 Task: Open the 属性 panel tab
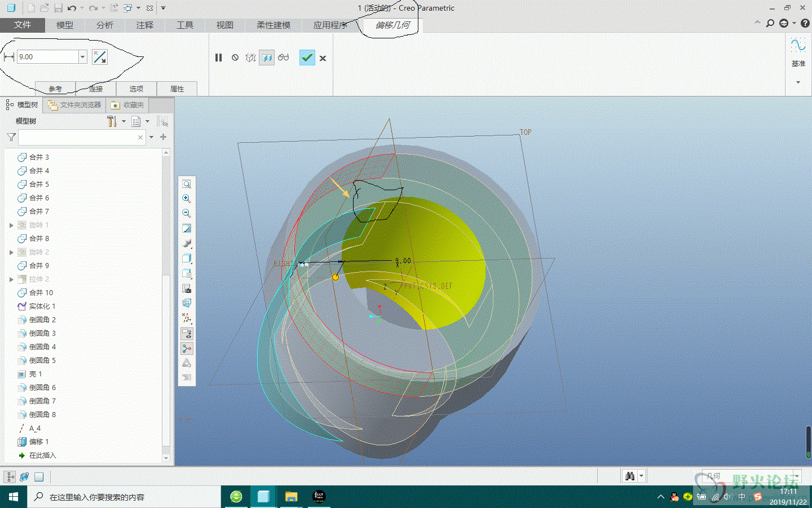tap(177, 89)
